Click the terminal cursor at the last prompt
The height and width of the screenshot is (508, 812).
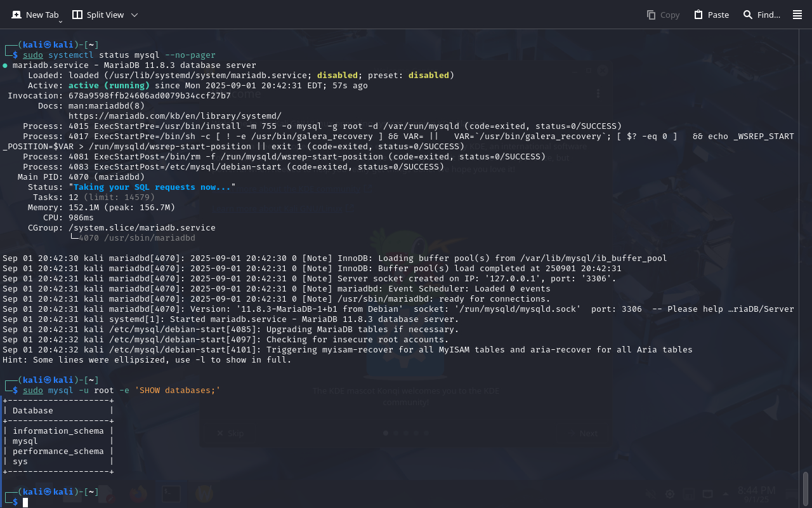(x=25, y=502)
